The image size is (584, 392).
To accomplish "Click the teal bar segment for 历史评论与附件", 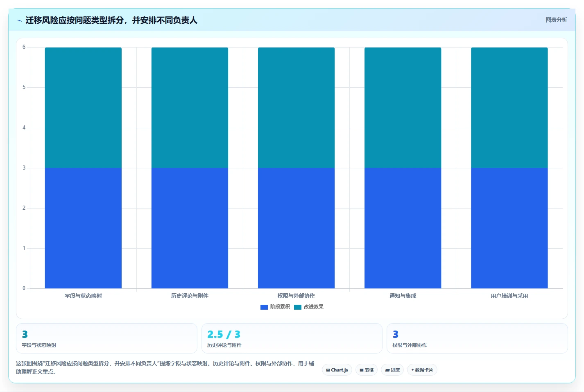I will 190,108.
